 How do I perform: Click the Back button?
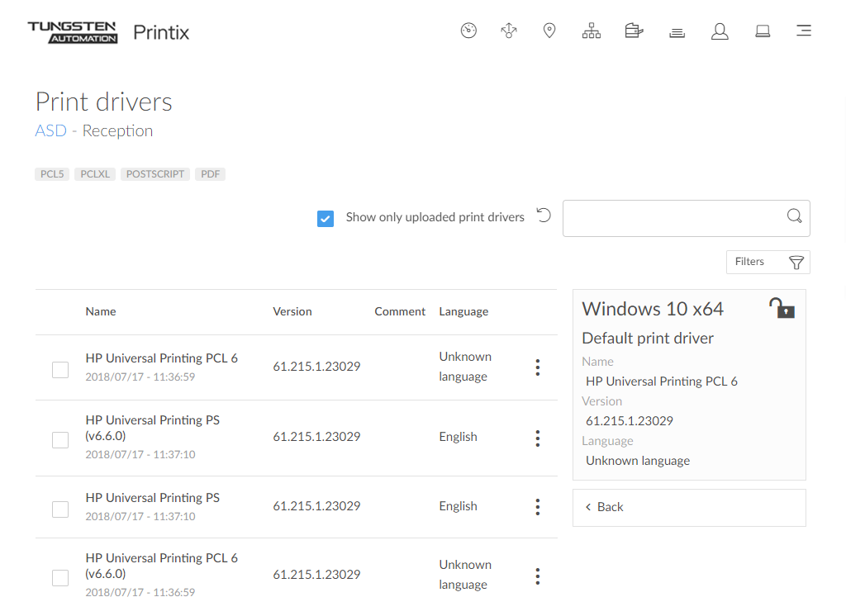click(x=688, y=507)
